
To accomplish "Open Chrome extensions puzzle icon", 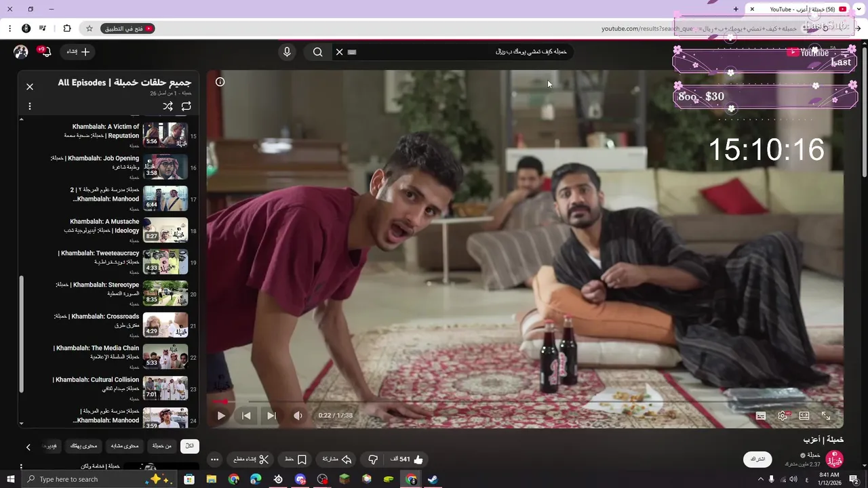I will pyautogui.click(x=66, y=28).
